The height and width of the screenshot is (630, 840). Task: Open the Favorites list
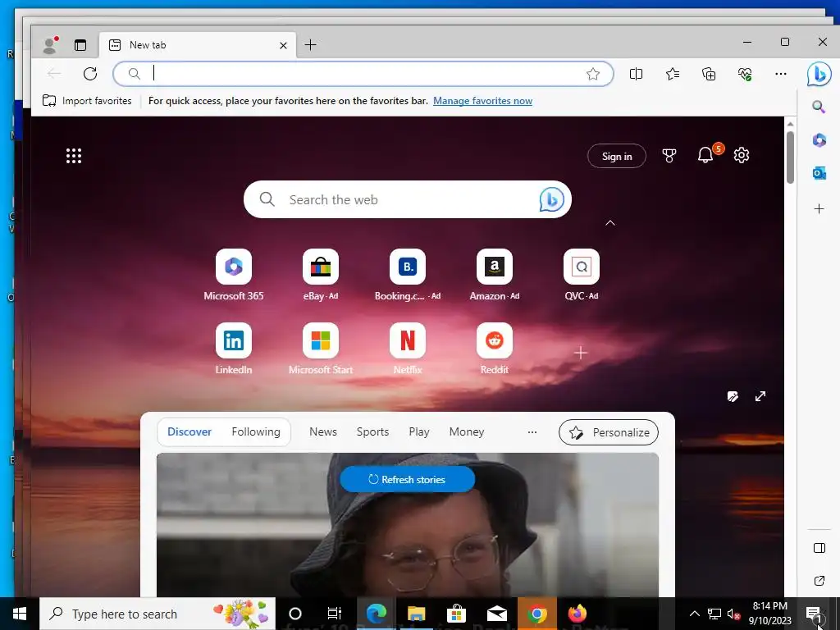pyautogui.click(x=673, y=74)
